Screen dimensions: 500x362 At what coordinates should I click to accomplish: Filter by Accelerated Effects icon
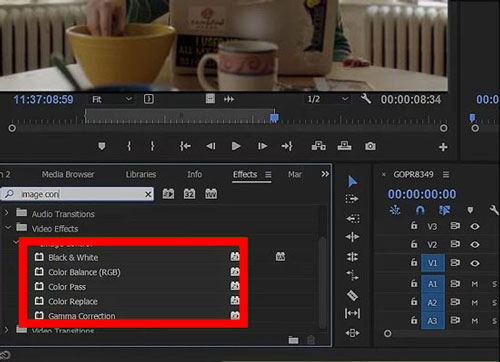168,194
